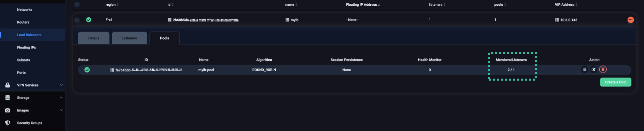Click the 10.6.0.146 VIP address
644x131 pixels.
click(569, 20)
